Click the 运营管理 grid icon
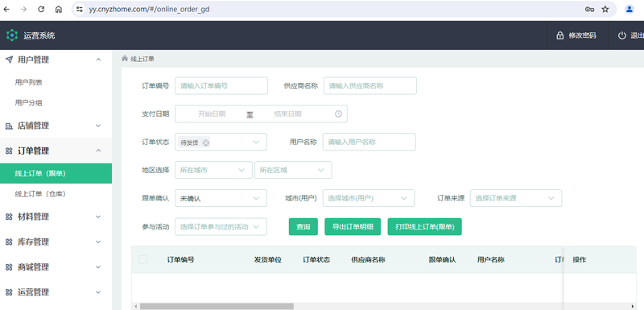The width and height of the screenshot is (644, 310). pos(9,292)
